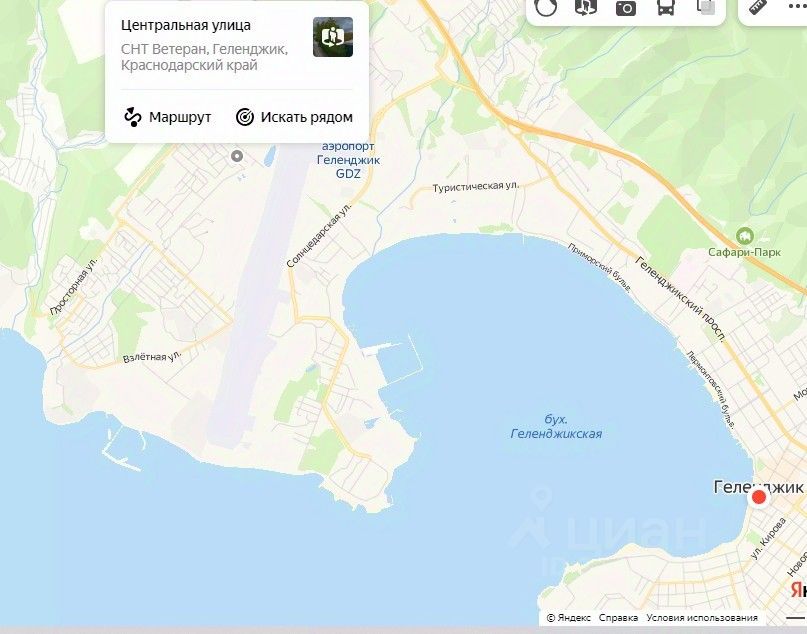Click the Сафари-Парк green place icon
Image resolution: width=807 pixels, height=634 pixels.
point(744,236)
